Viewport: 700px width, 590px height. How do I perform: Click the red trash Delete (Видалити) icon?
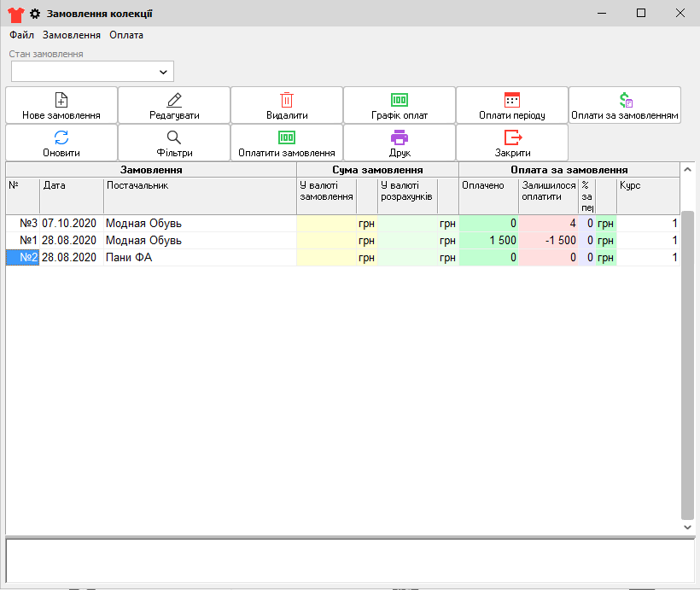click(287, 99)
